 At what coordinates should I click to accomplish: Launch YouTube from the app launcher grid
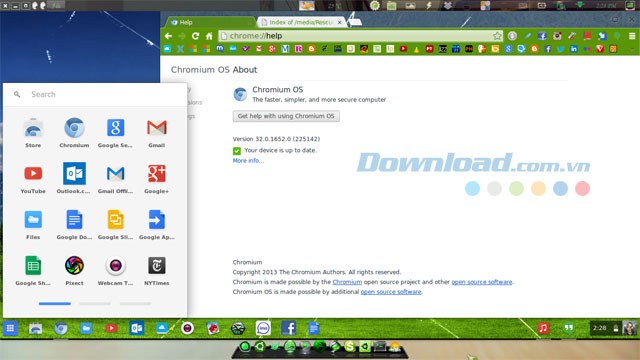(33, 178)
